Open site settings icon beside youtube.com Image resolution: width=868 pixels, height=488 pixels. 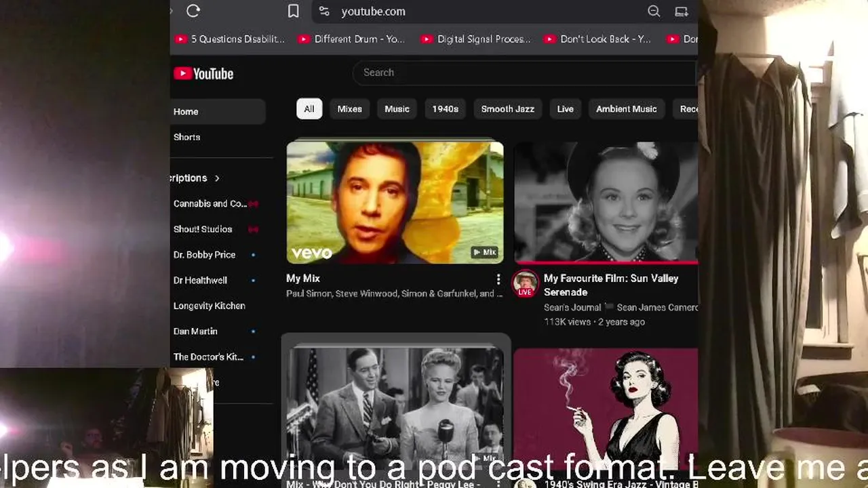(x=324, y=12)
